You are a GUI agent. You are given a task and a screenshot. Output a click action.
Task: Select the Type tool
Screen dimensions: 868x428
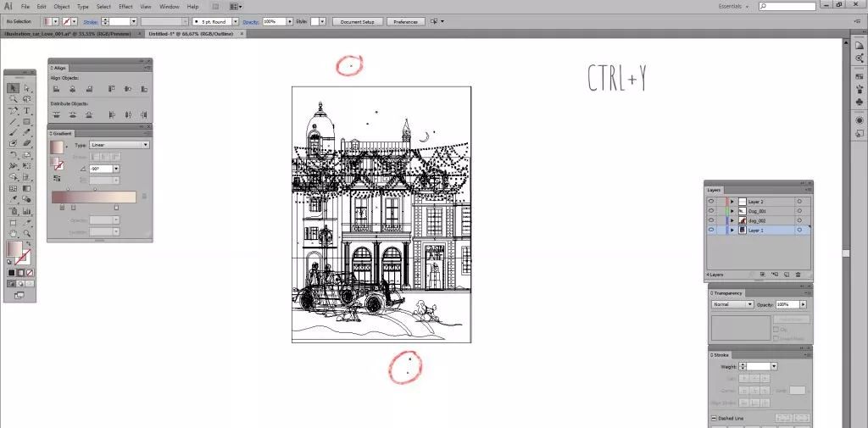click(x=27, y=110)
